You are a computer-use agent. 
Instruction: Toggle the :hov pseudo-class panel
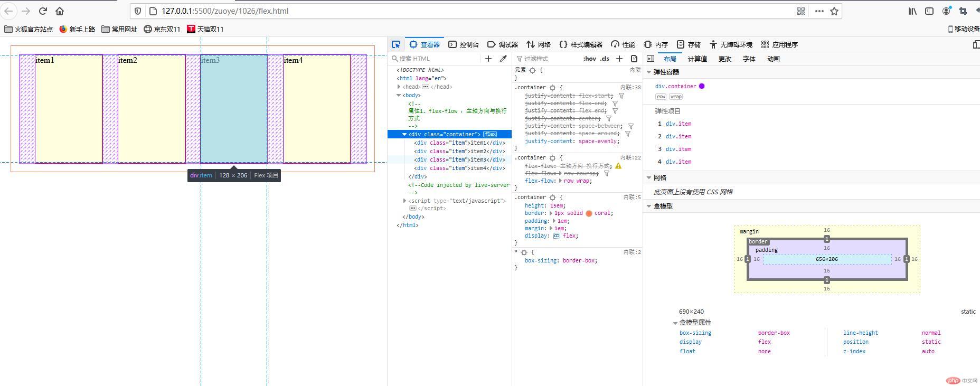point(590,59)
